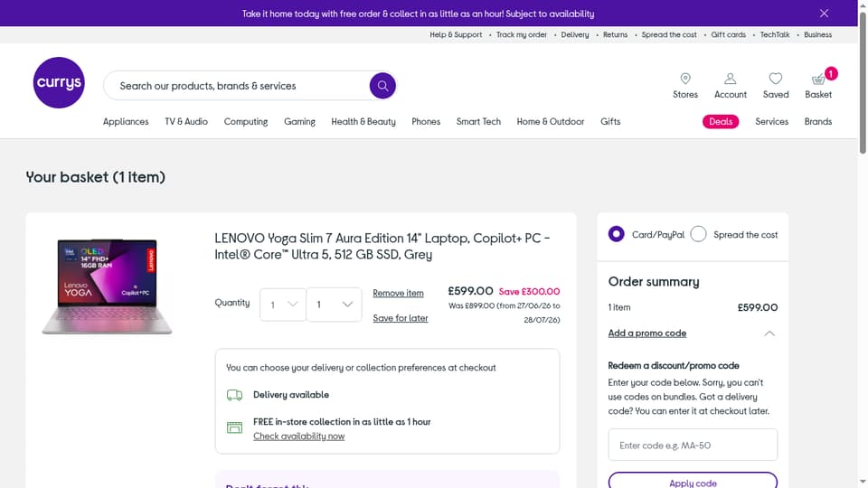Click the pink Deals button

click(x=721, y=122)
